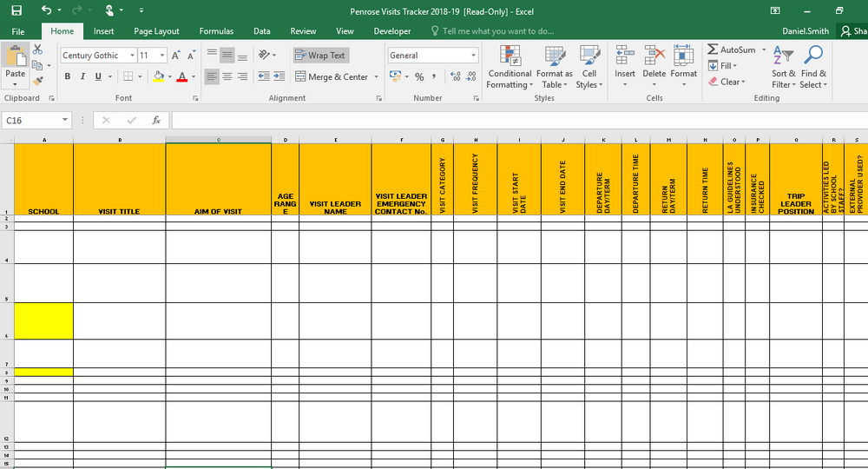The width and height of the screenshot is (868, 469).
Task: Switch to the Developer tab
Action: (392, 31)
